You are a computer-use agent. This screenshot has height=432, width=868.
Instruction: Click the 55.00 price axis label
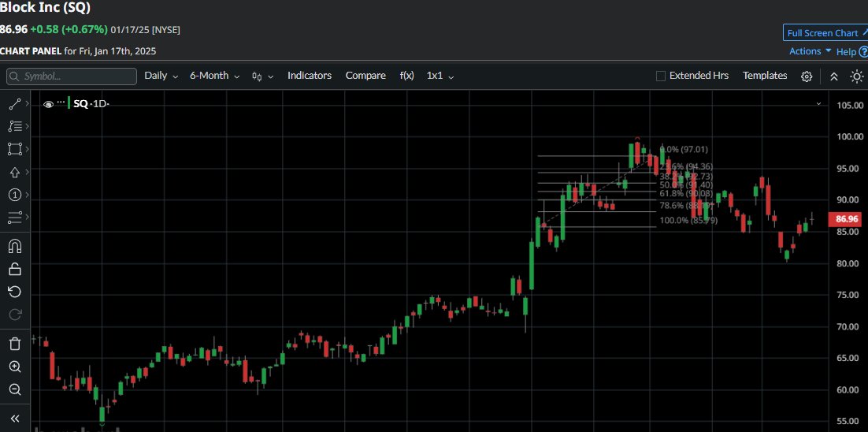click(850, 422)
